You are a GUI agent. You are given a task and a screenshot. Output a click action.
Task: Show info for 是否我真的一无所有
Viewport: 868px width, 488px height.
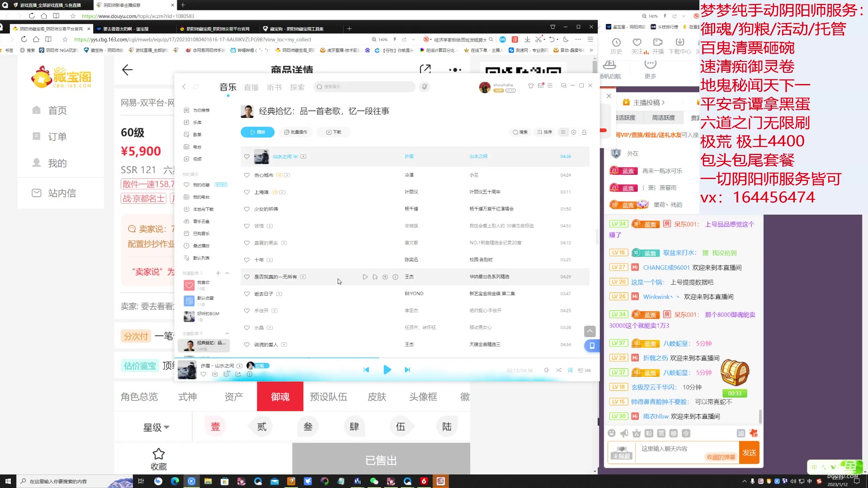(x=395, y=277)
